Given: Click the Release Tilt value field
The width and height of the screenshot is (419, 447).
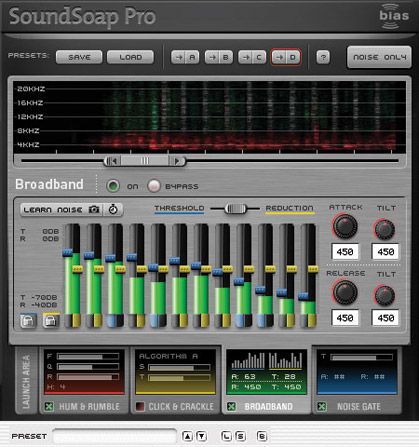Looking at the screenshot, I should (x=385, y=318).
